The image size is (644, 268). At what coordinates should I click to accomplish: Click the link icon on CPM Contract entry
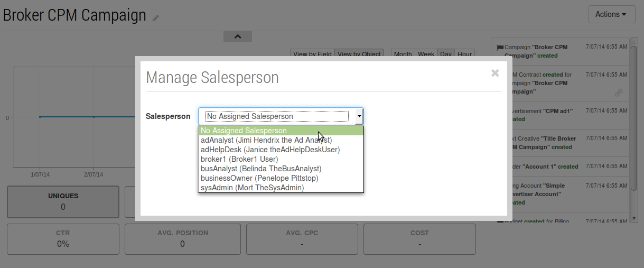pyautogui.click(x=619, y=93)
